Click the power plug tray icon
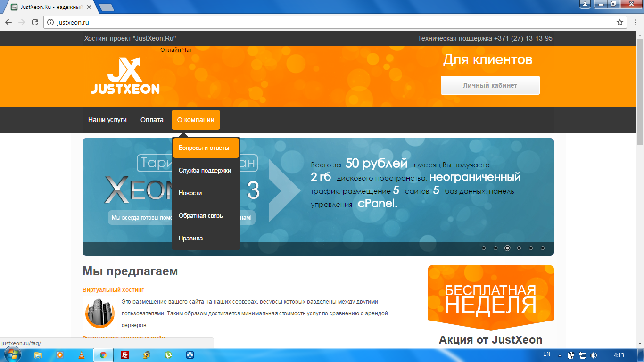 [x=571, y=355]
